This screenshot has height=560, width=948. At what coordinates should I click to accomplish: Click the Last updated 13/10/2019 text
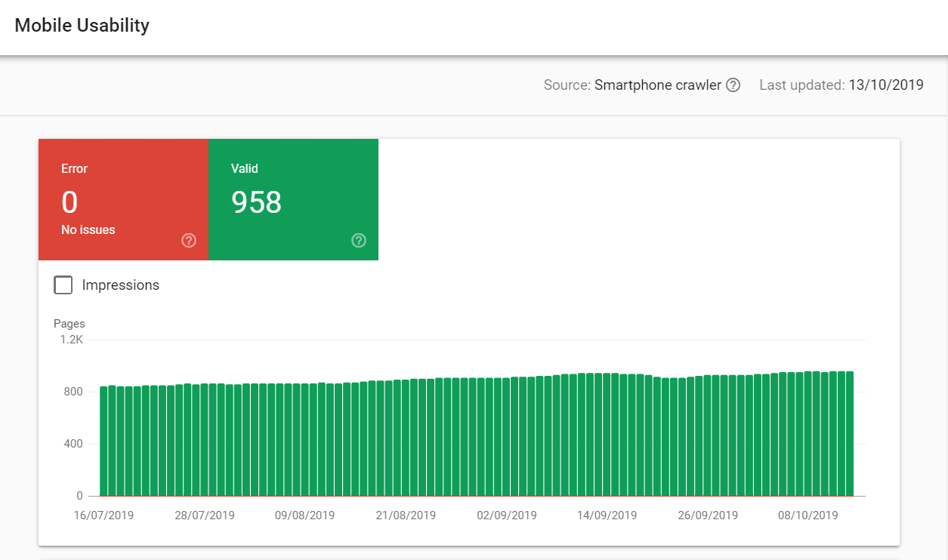(x=841, y=85)
